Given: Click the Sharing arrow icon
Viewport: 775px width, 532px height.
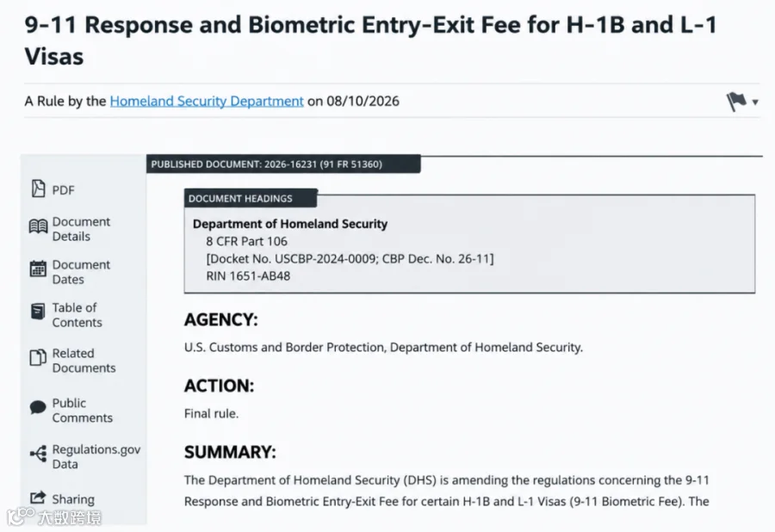Looking at the screenshot, I should coord(38,498).
